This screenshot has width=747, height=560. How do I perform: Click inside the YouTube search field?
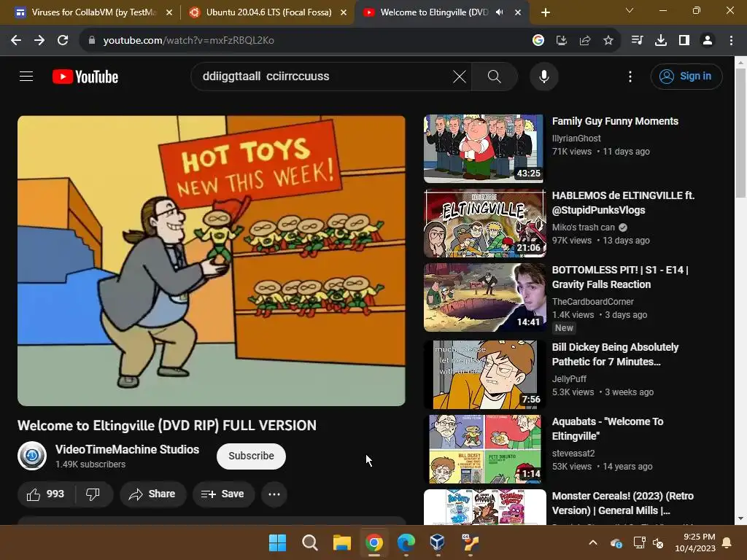point(324,77)
